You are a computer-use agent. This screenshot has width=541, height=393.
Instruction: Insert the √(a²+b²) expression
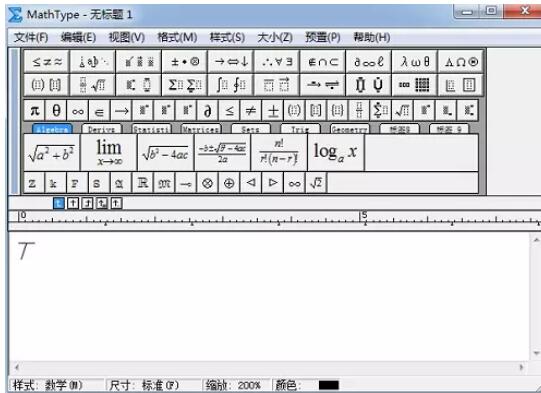coord(52,153)
